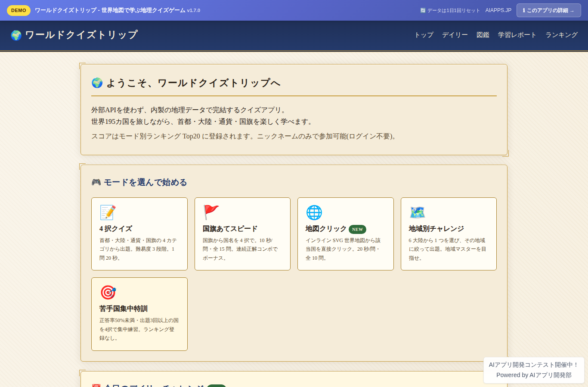Click the 世界195カ国を旅しながら sentence
Screen dimensions: 588x387
[202, 122]
